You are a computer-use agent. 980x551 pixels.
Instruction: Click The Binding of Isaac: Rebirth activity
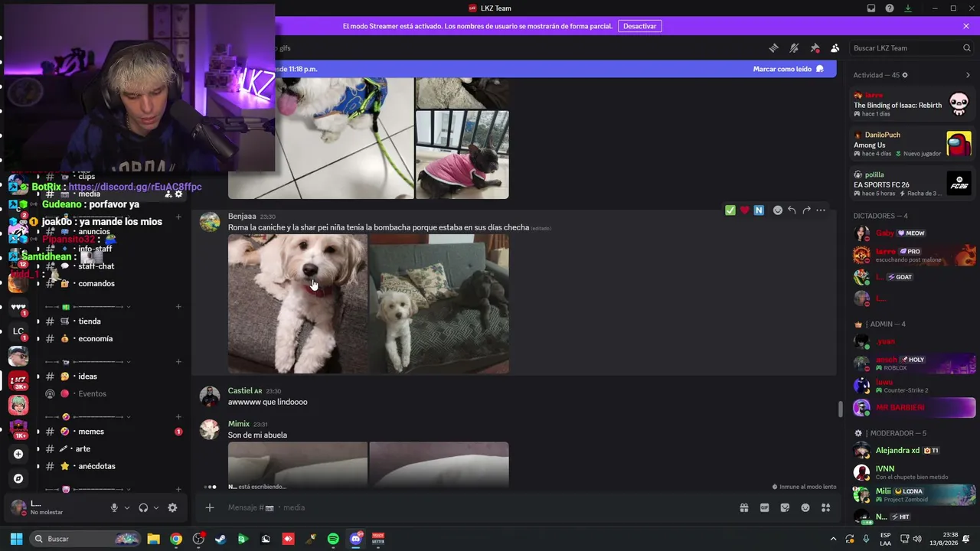pos(913,104)
